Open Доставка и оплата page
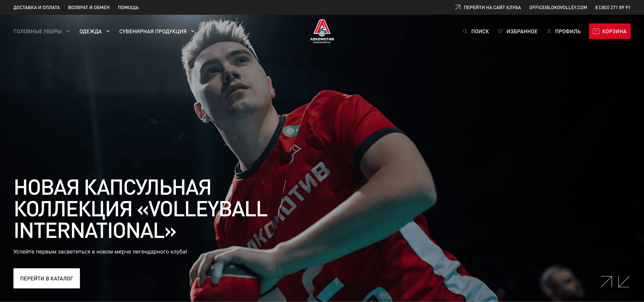The width and height of the screenshot is (644, 302). [37, 7]
